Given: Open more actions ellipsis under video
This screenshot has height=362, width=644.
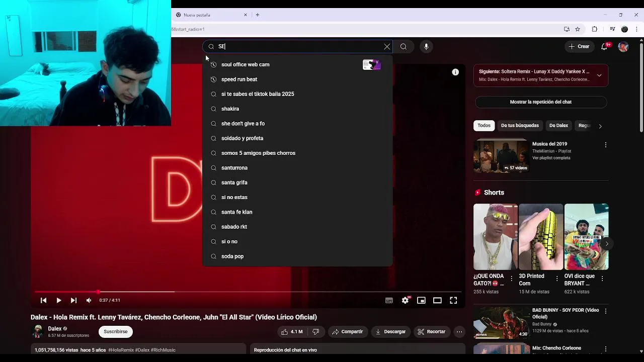Looking at the screenshot, I should [459, 332].
